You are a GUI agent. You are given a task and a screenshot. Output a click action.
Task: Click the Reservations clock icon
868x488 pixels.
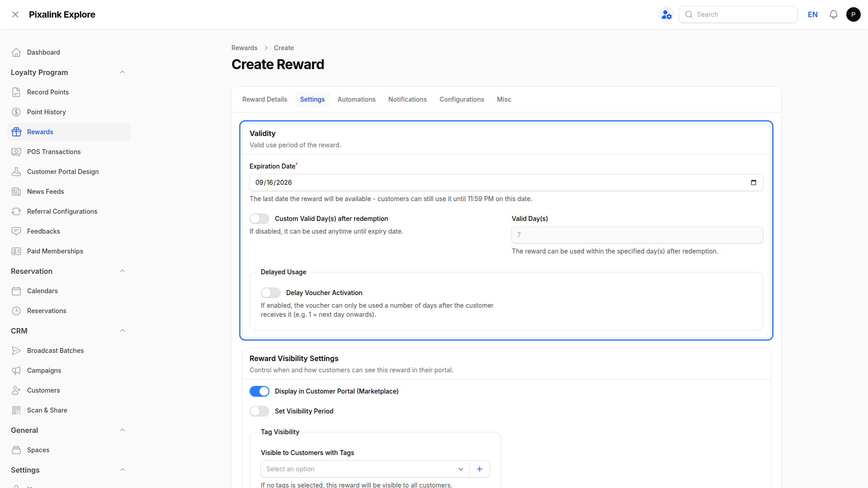coord(16,311)
